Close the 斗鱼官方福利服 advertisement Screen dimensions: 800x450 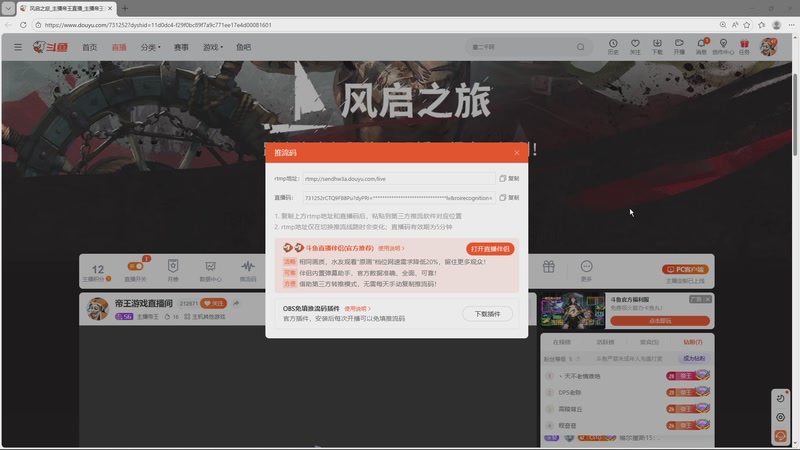pyautogui.click(x=707, y=299)
